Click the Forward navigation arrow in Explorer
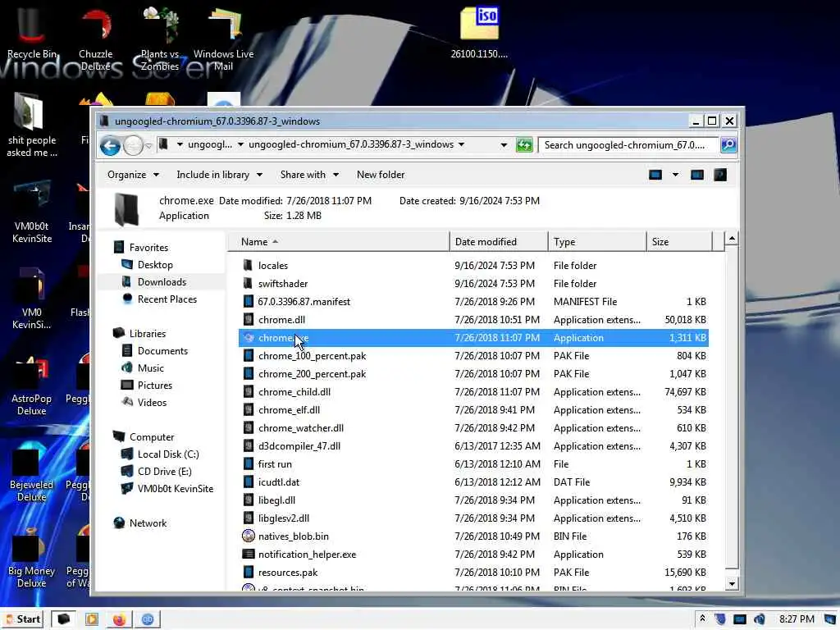 (x=133, y=145)
